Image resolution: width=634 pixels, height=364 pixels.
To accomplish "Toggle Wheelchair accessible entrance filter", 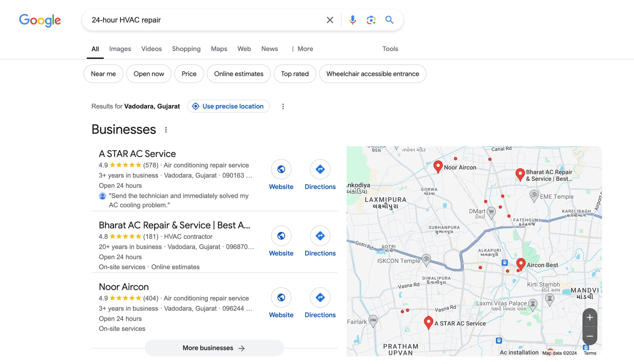I will click(x=372, y=74).
